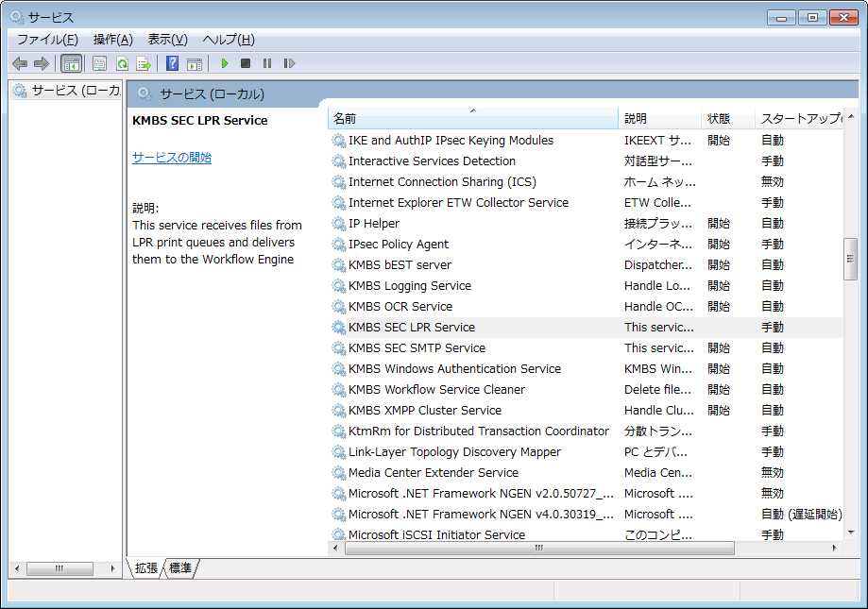
Task: Click gear icon beside KMBS SEC LPR Service
Action: point(338,328)
